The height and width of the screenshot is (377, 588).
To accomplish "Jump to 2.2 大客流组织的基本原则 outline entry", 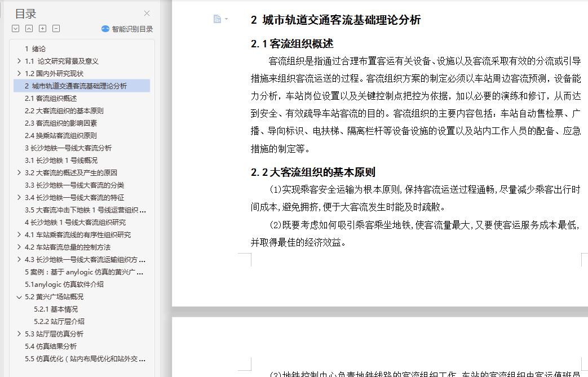I will 64,110.
